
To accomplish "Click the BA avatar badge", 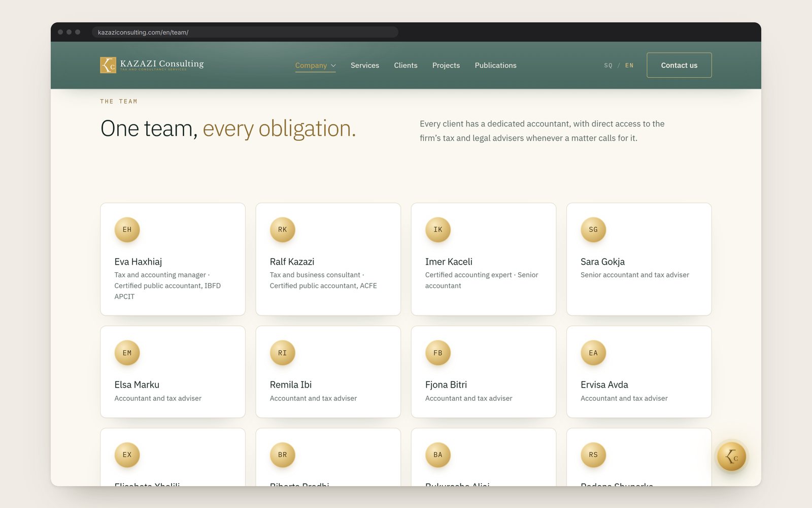I will coord(437,455).
